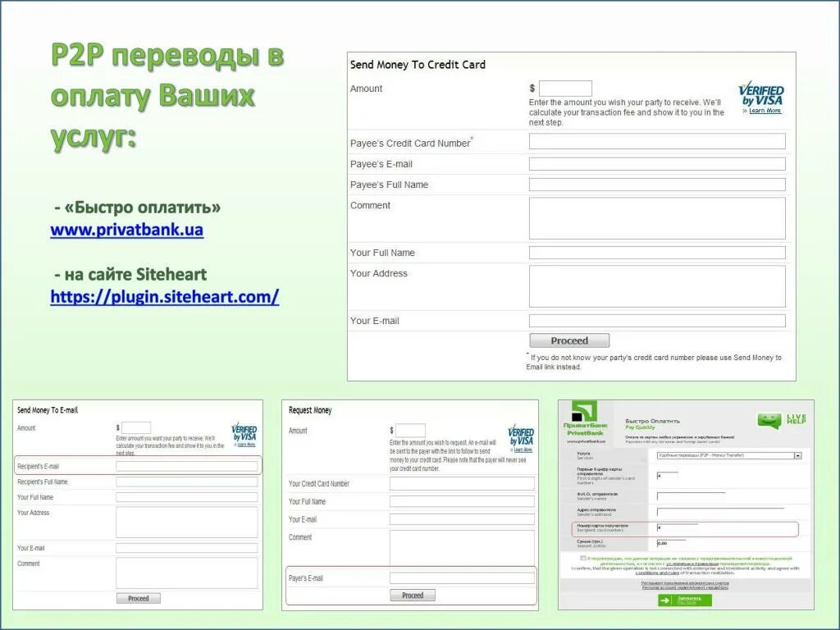Focus the Payee's E-mail field
840x630 pixels.
(x=657, y=164)
